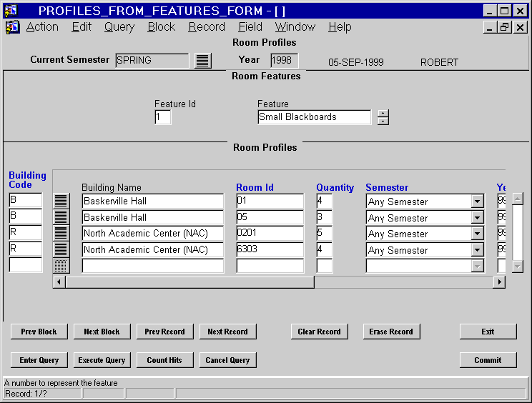
Task: Click down arrow of Feature record scroller
Action: [x=383, y=121]
